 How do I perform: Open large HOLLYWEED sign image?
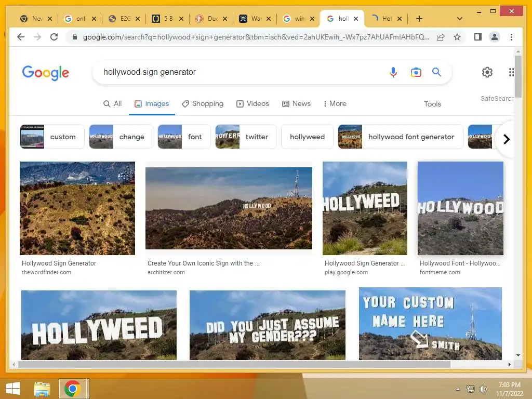(x=99, y=325)
